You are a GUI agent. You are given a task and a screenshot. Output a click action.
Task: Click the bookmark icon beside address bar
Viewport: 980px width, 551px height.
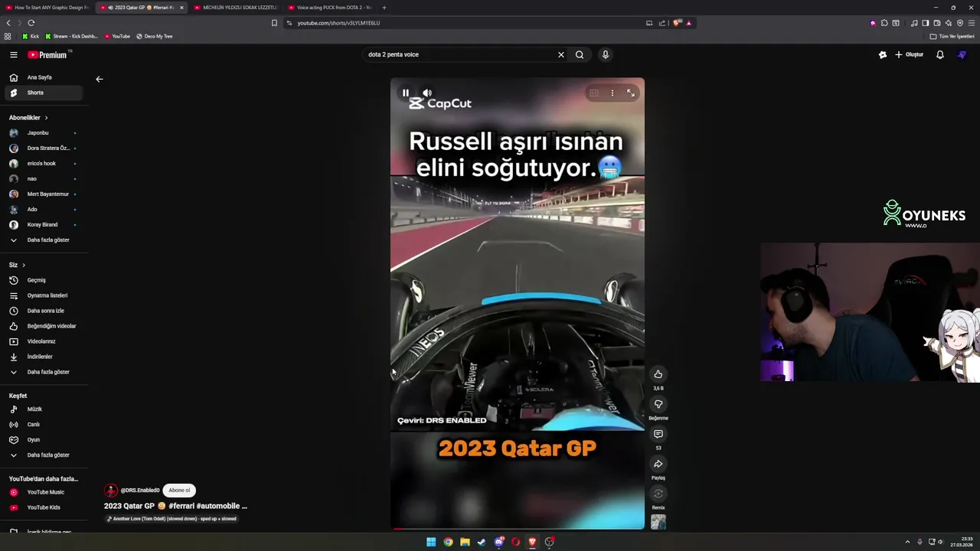(274, 23)
